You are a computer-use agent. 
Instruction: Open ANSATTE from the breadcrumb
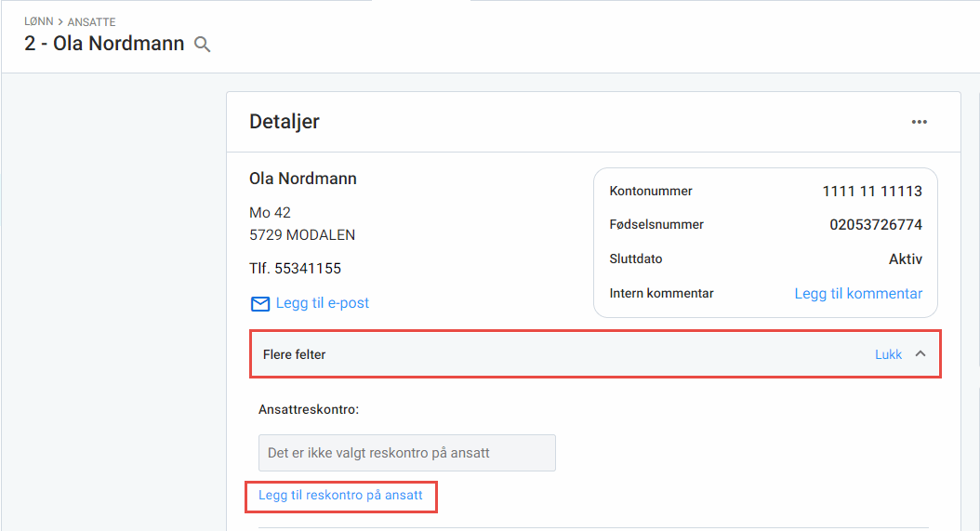click(x=92, y=21)
